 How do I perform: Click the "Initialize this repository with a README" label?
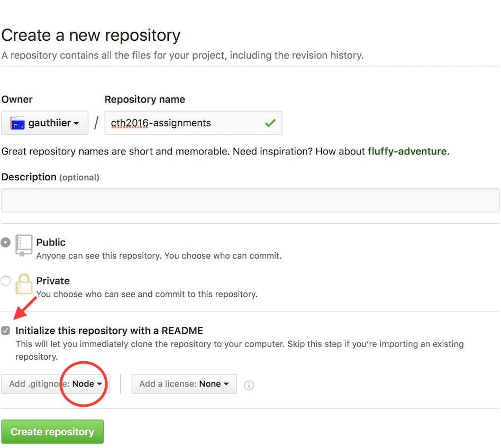[109, 331]
